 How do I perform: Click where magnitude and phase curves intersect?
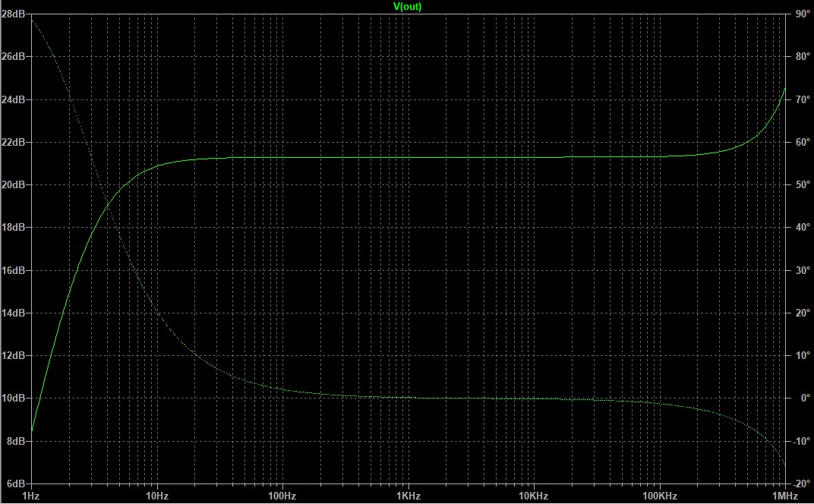click(109, 205)
